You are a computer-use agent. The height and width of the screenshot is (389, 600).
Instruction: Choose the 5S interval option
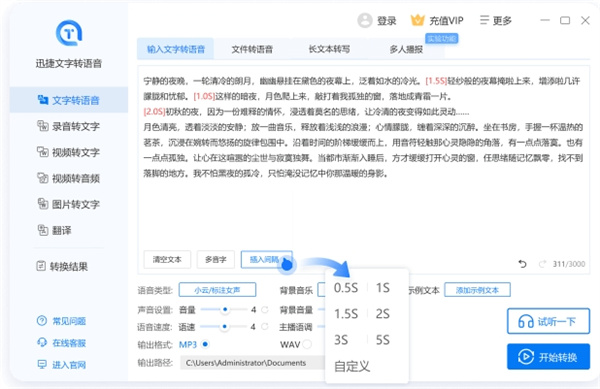coord(383,340)
